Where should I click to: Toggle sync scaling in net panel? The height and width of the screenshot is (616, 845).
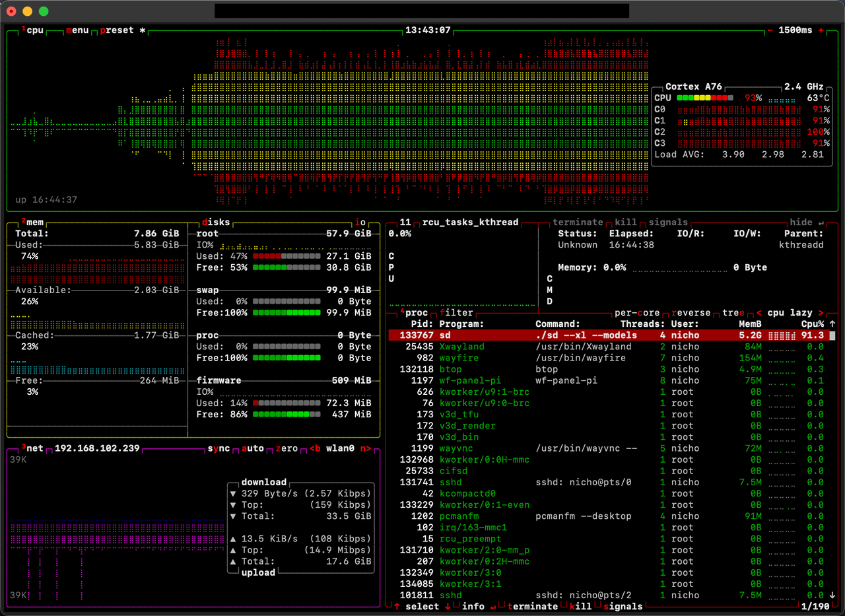pyautogui.click(x=219, y=448)
